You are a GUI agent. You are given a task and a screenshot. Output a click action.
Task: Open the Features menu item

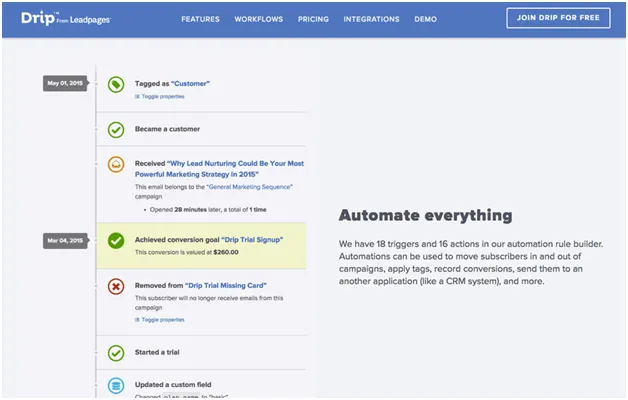[200, 19]
